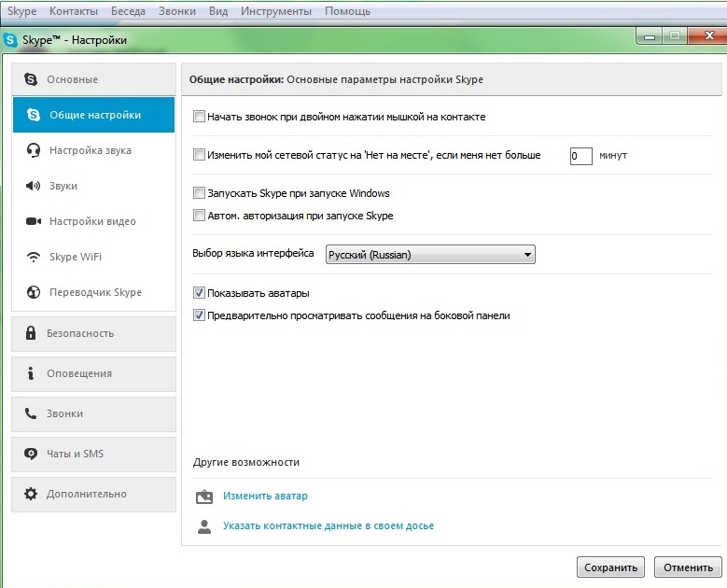Click the speaker icon next to Звуки
This screenshot has width=727, height=588.
click(x=33, y=186)
